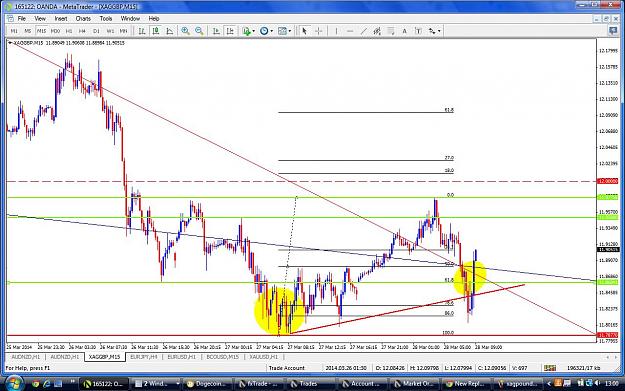Expand the Indicators dropdown arrow

pyautogui.click(x=254, y=31)
